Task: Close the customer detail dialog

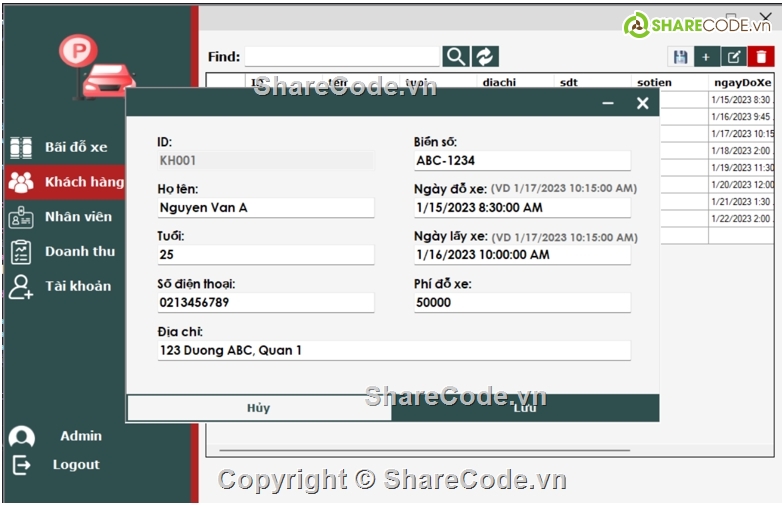Action: 642,103
